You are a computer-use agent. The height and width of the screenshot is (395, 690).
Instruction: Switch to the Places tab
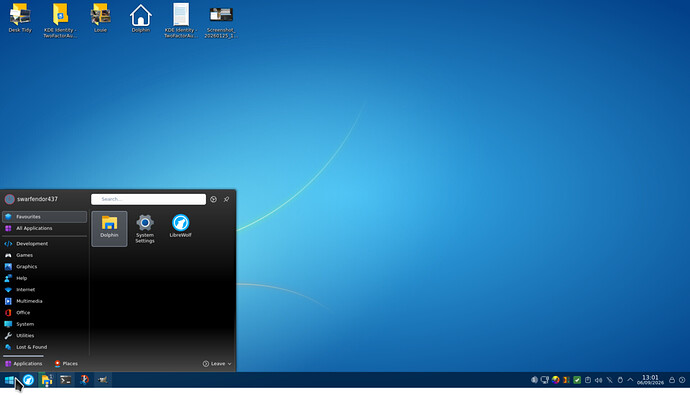coord(66,364)
